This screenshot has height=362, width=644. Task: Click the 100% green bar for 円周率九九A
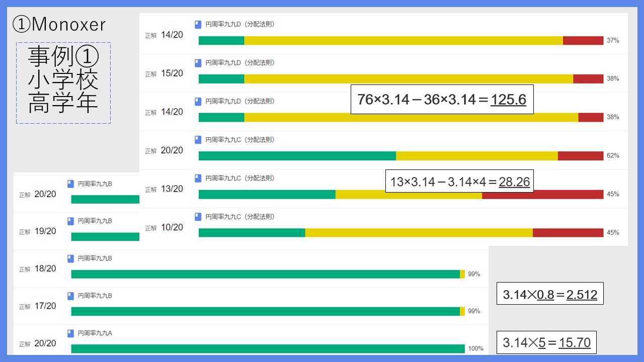tap(268, 348)
